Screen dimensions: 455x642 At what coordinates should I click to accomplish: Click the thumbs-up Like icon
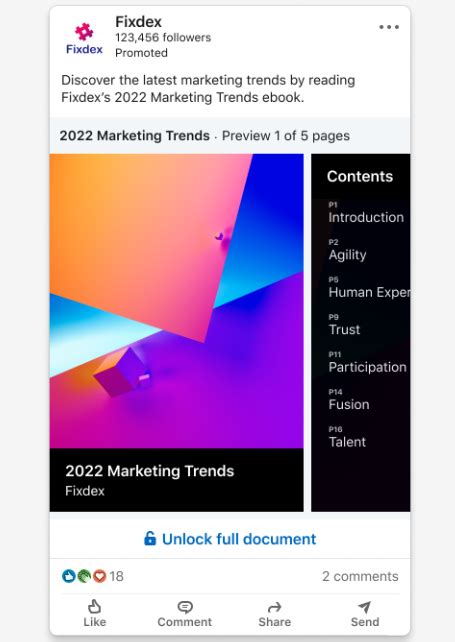95,606
